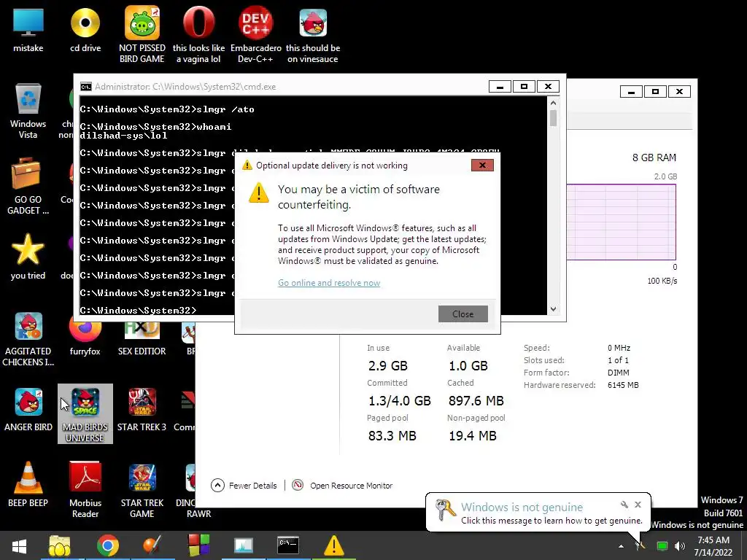This screenshot has height=560, width=747.
Task: Maximize the Task Manager window
Action: point(655,91)
